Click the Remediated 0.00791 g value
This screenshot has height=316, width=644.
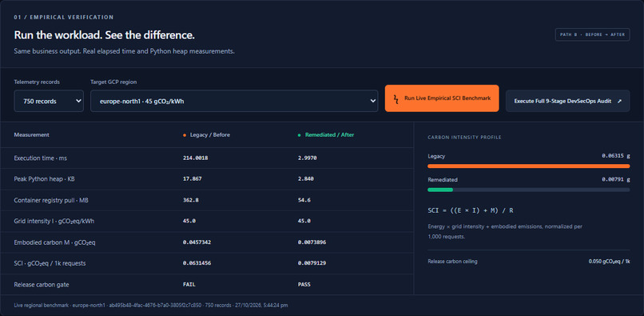click(x=616, y=180)
